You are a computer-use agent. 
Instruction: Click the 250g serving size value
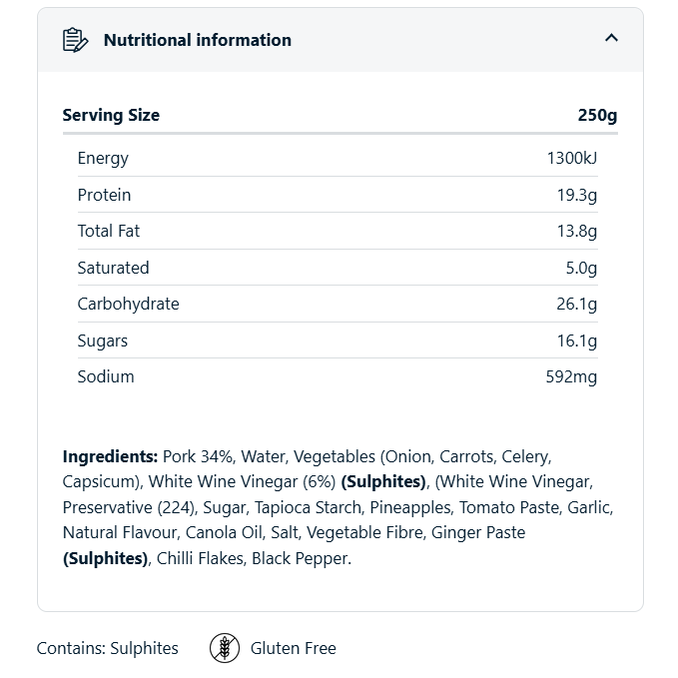click(x=597, y=115)
